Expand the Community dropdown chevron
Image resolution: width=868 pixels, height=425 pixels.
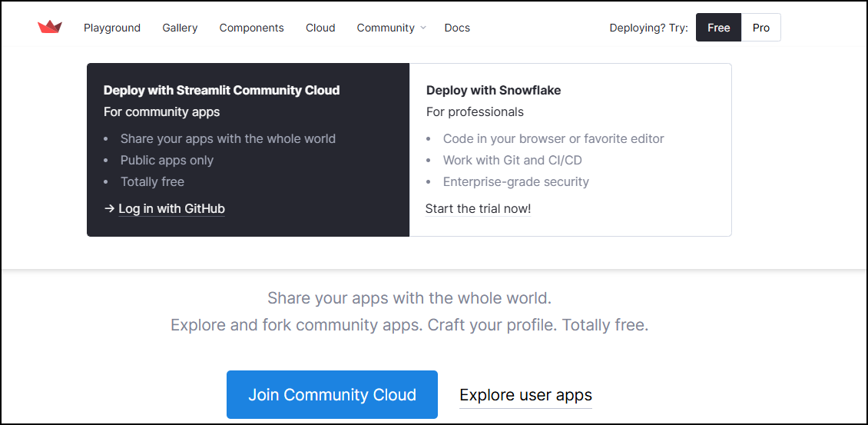[x=423, y=28]
